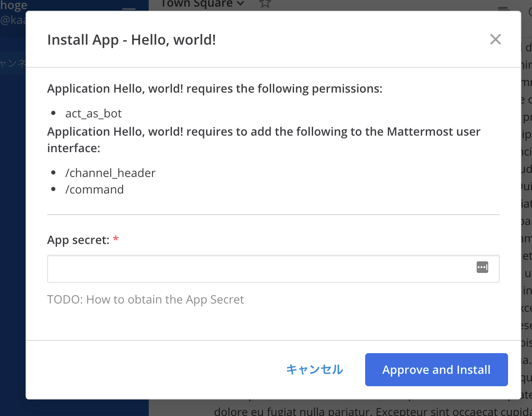Click Approve and Install button
This screenshot has width=532, height=416.
(x=436, y=370)
